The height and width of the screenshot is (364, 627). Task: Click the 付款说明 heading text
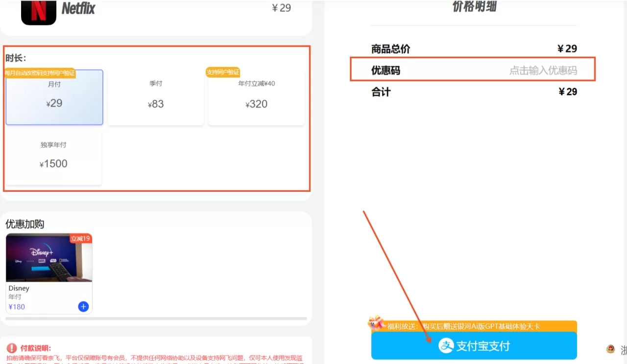[x=36, y=348]
